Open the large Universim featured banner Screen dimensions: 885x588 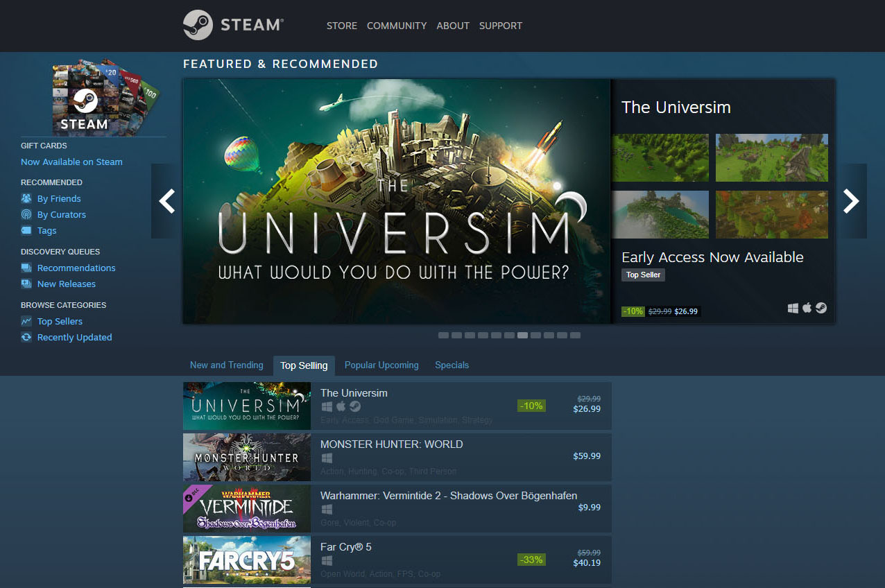point(397,201)
